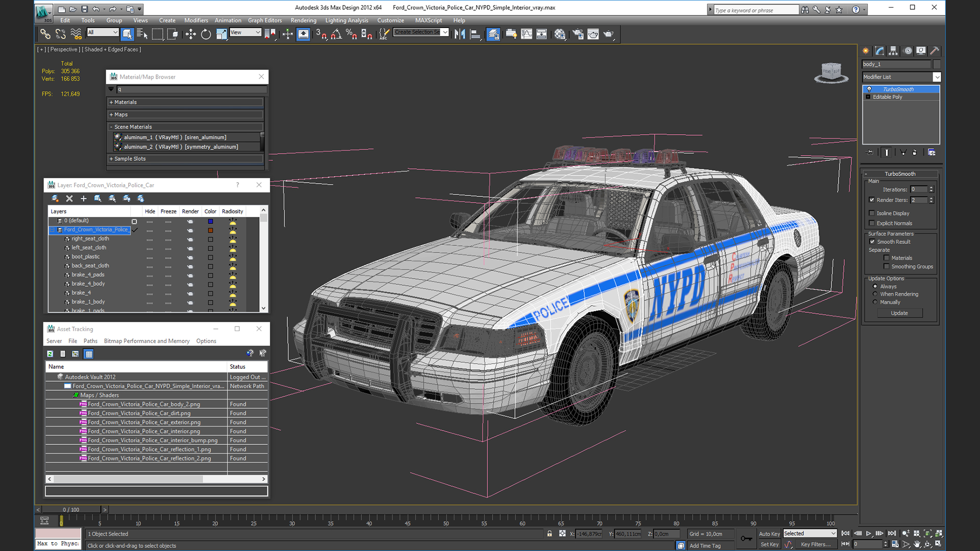Select the Select and Rotate tool
This screenshot has height=551, width=980.
pos(206,34)
